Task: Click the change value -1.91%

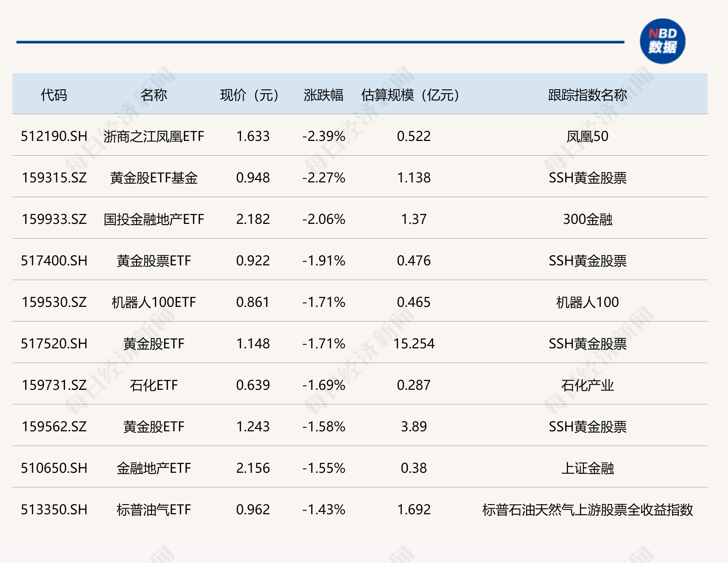Action: click(x=324, y=261)
